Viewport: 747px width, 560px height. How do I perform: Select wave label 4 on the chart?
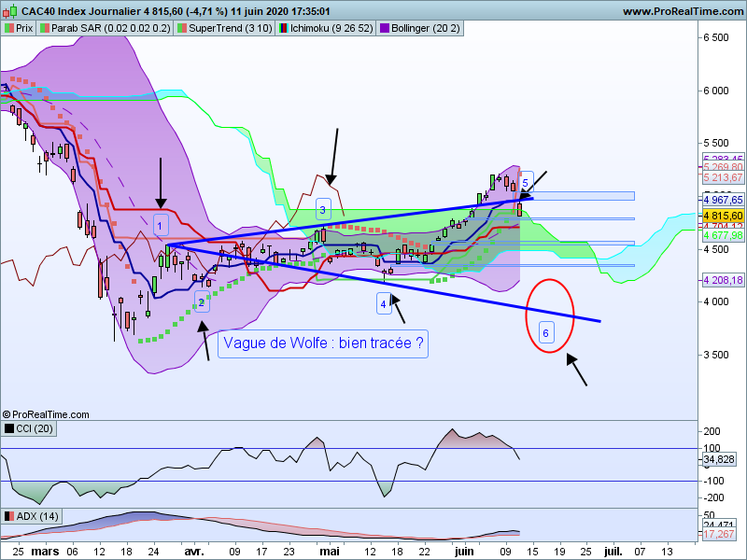(384, 304)
